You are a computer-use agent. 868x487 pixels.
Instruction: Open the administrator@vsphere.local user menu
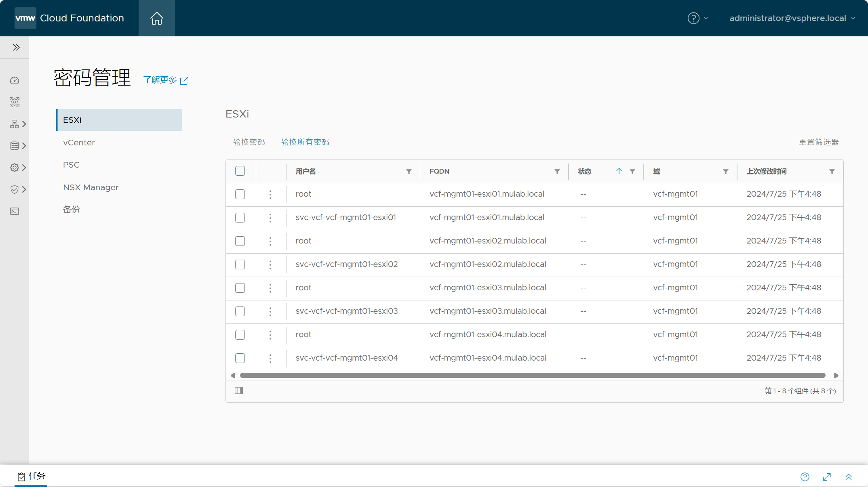tap(792, 18)
